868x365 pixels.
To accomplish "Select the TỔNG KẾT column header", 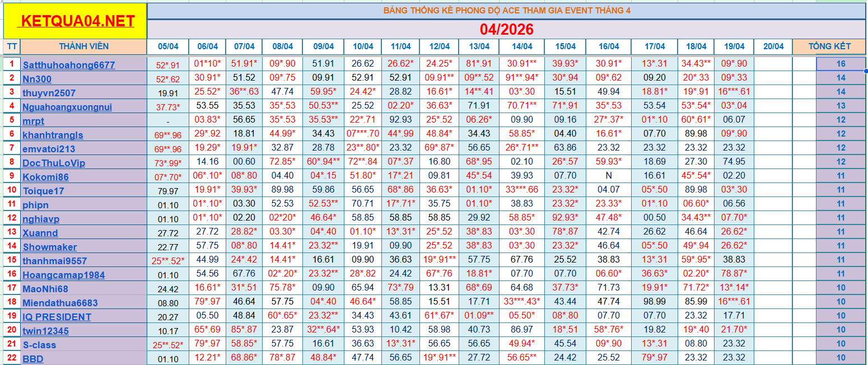I will click(x=829, y=46).
